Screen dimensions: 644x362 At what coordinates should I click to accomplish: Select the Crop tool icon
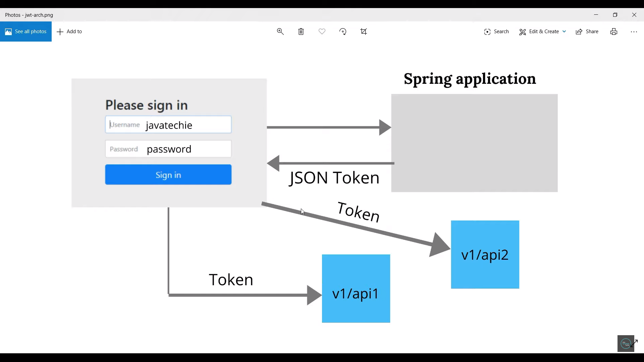point(364,32)
